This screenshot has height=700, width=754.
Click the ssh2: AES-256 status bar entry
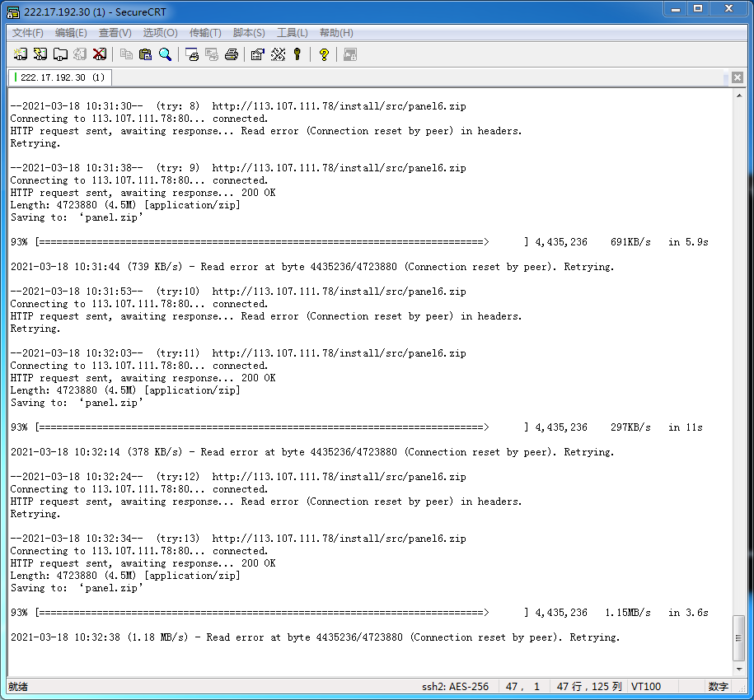455,687
